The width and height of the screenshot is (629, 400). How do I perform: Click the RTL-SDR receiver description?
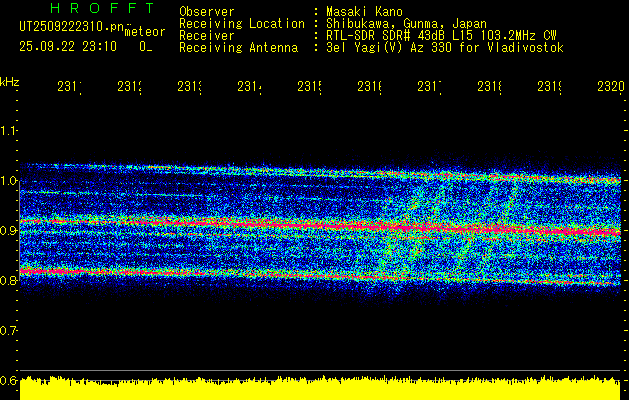pyautogui.click(x=441, y=35)
